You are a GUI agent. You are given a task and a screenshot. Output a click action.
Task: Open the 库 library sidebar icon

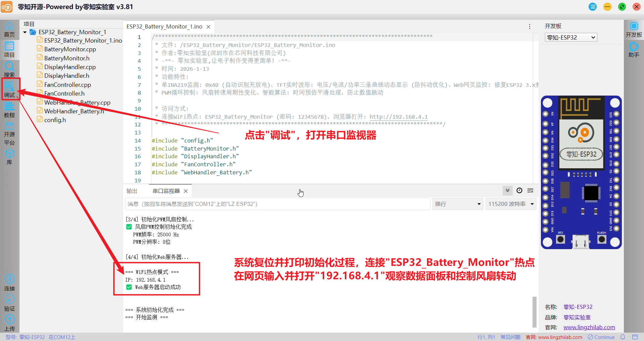[x=9, y=157]
